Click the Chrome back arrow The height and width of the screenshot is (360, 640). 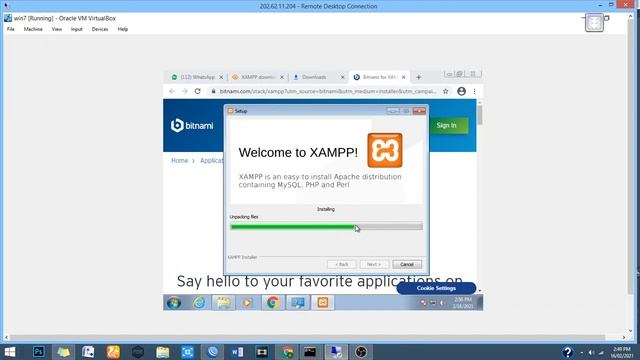click(172, 91)
